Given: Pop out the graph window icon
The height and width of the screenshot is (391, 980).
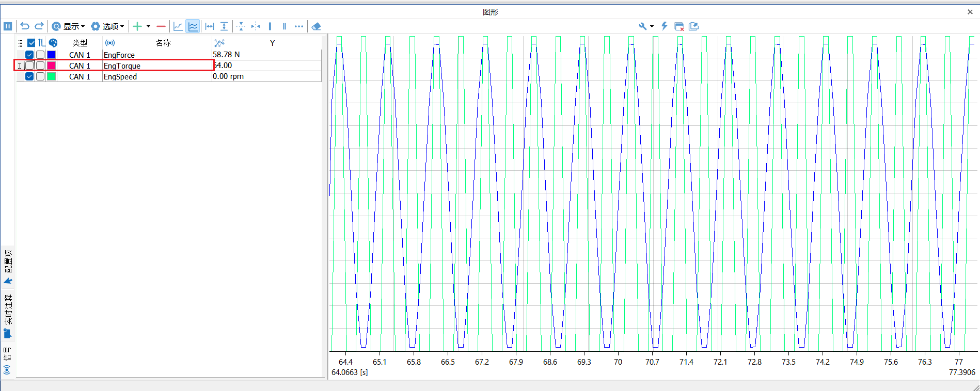Looking at the screenshot, I should pos(694,26).
